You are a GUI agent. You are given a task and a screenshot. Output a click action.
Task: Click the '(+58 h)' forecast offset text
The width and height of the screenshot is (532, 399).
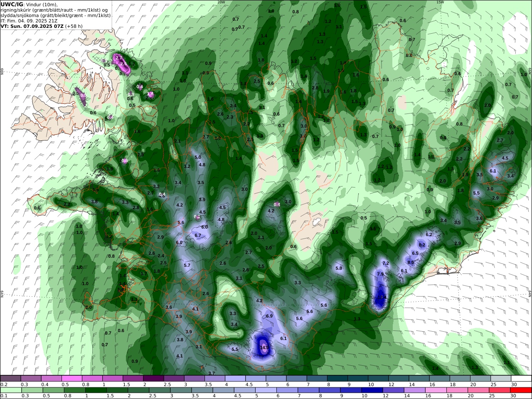74,26
